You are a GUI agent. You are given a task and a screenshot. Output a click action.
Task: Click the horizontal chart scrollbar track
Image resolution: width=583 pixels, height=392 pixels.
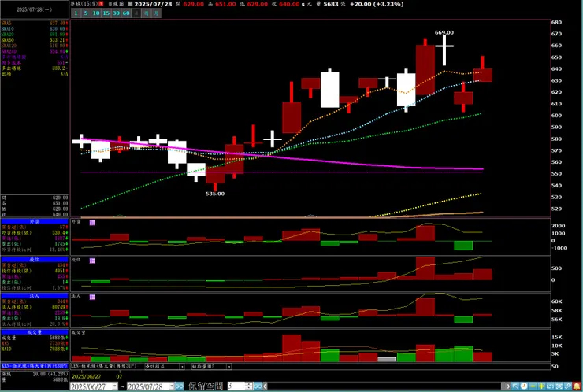click(386, 386)
